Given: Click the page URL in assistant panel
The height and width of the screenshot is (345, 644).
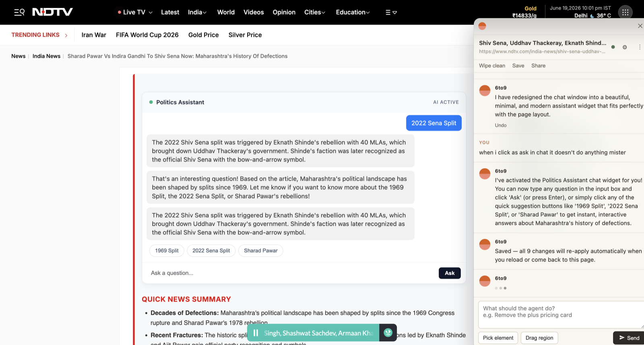Looking at the screenshot, I should pos(542,52).
